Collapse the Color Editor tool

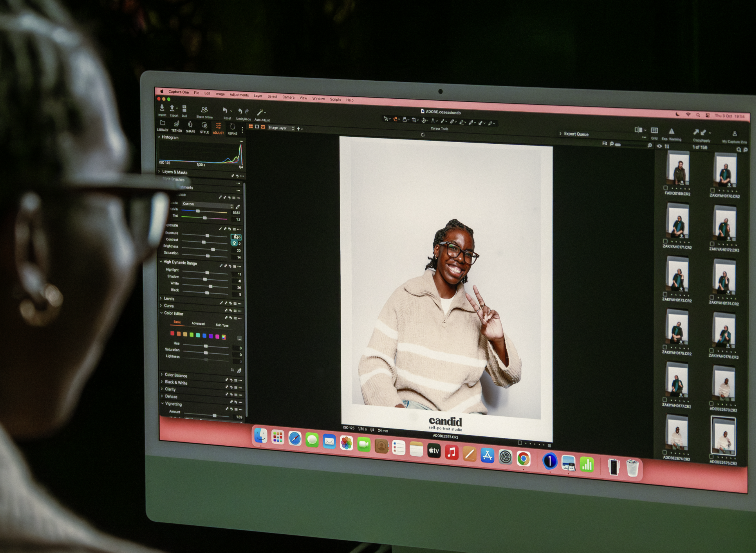pos(162,313)
